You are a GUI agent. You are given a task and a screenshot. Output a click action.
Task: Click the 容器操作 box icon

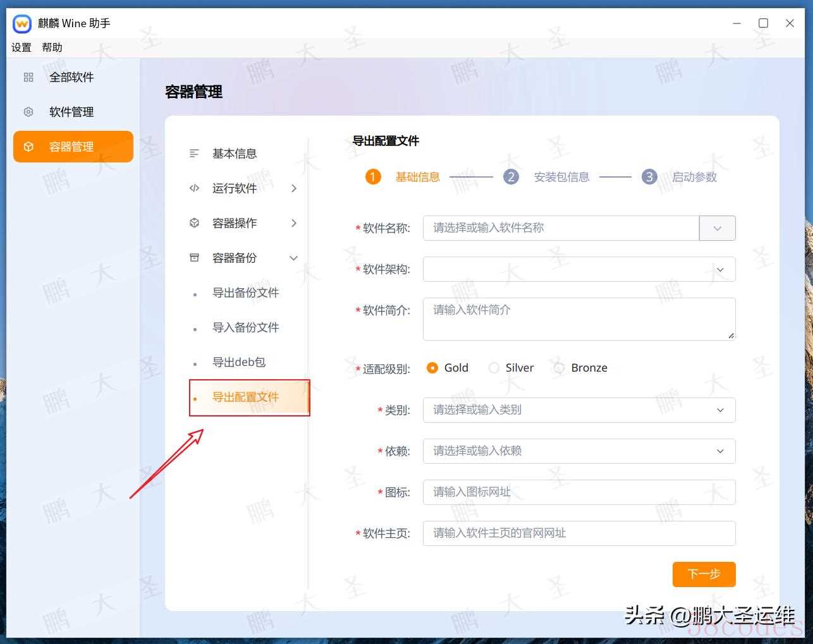[194, 223]
